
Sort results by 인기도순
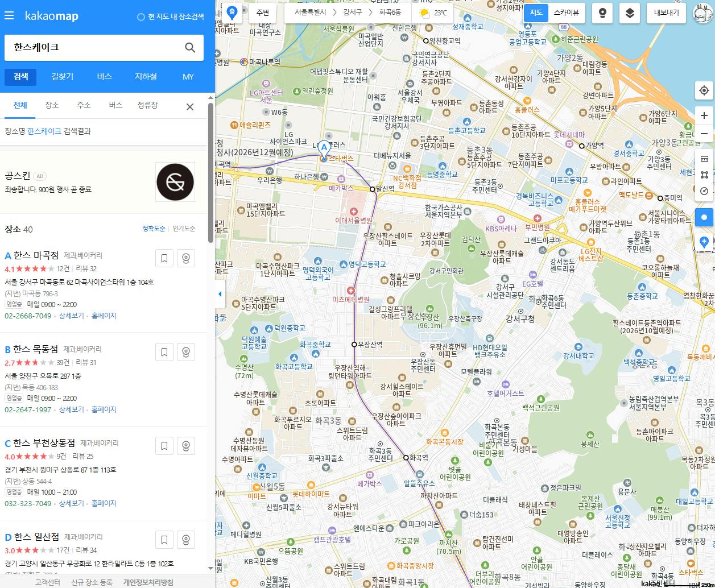(184, 229)
